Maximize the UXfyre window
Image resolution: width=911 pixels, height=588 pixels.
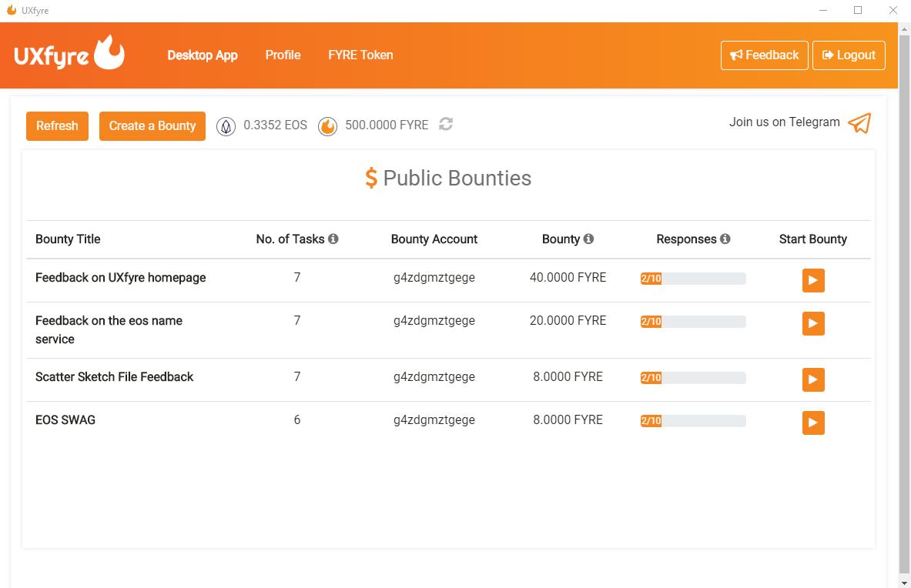[x=858, y=10]
